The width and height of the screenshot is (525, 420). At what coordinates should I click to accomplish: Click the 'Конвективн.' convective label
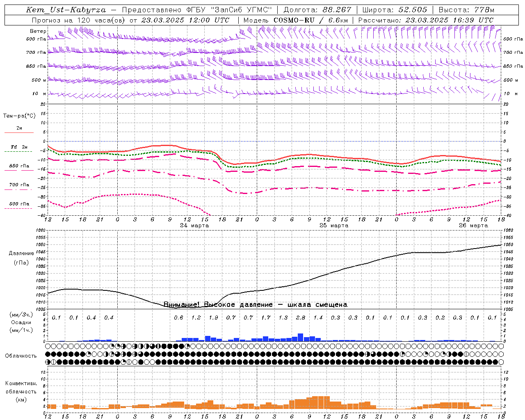click(x=21, y=383)
